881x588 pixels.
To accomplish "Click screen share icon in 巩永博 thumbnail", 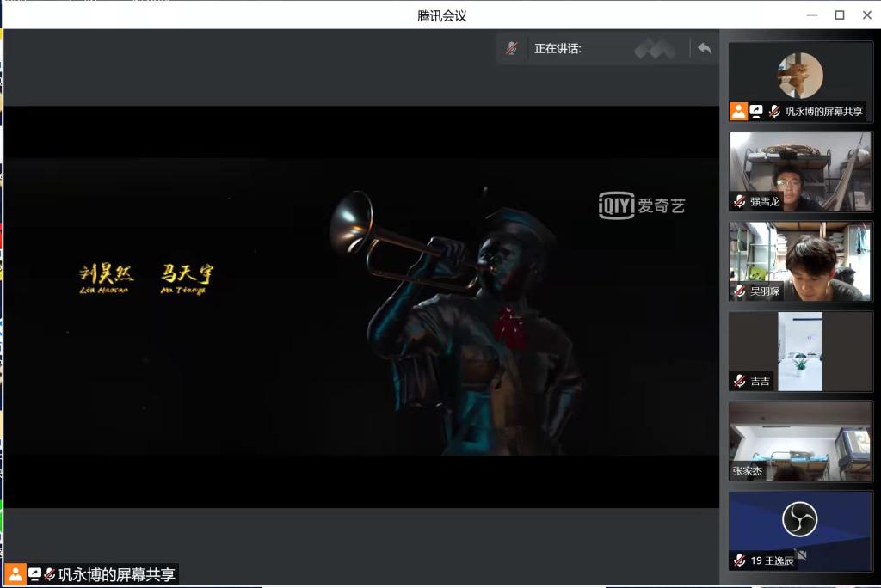I will pyautogui.click(x=756, y=111).
